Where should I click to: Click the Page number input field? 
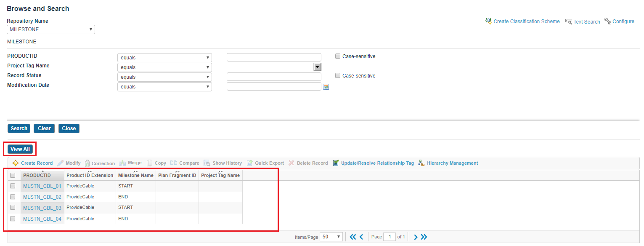(x=390, y=237)
